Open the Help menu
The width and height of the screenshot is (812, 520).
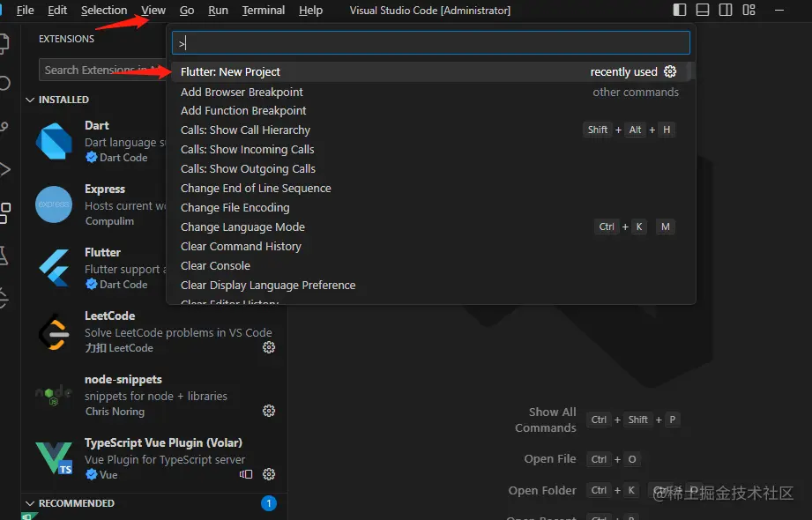pyautogui.click(x=310, y=11)
